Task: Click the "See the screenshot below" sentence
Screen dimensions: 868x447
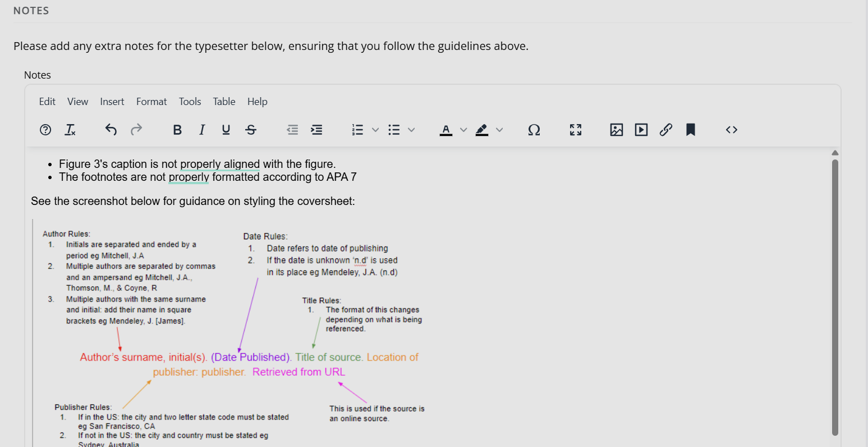Action: [193, 201]
